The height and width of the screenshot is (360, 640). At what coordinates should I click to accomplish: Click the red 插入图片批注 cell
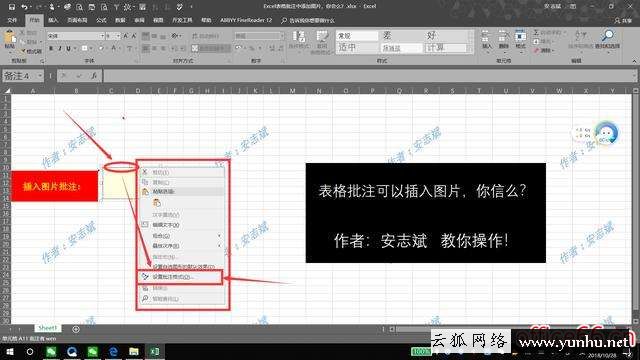(x=54, y=186)
